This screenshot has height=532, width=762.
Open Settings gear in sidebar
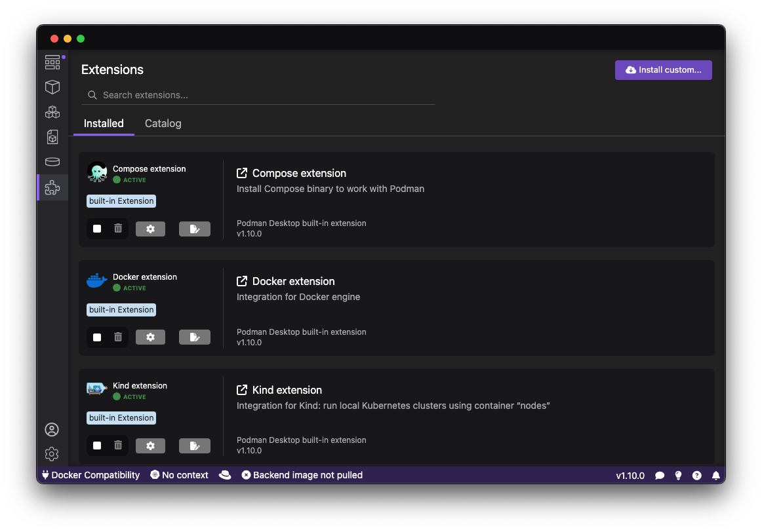52,454
